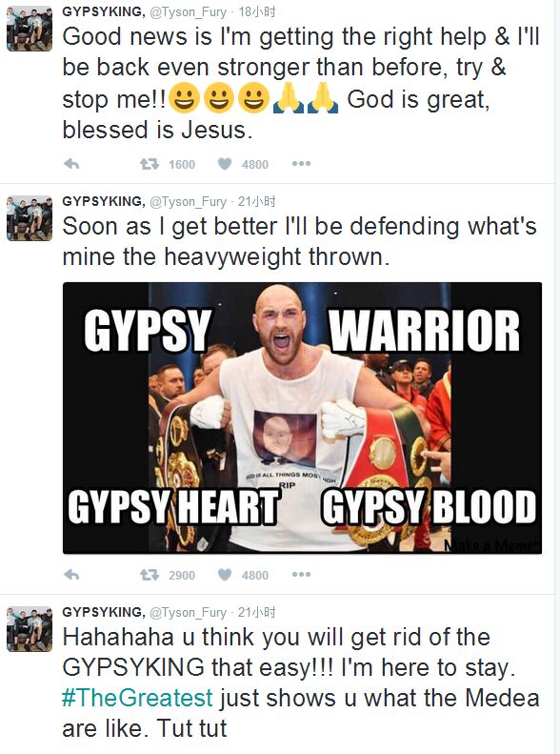View the 4800 likes count under the meme
The image size is (560, 754).
pos(255,575)
